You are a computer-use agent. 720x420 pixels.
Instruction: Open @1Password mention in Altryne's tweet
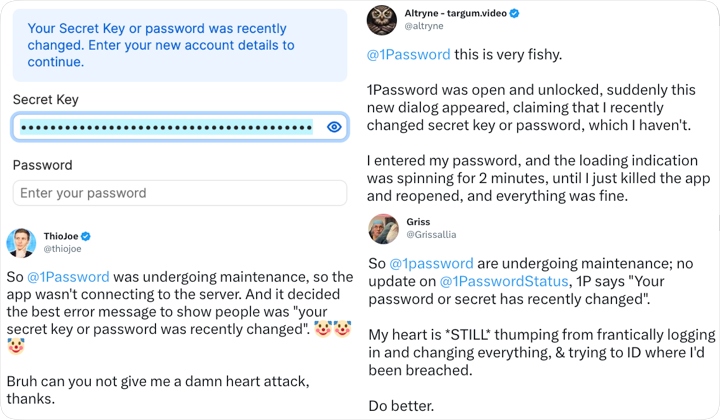408,54
